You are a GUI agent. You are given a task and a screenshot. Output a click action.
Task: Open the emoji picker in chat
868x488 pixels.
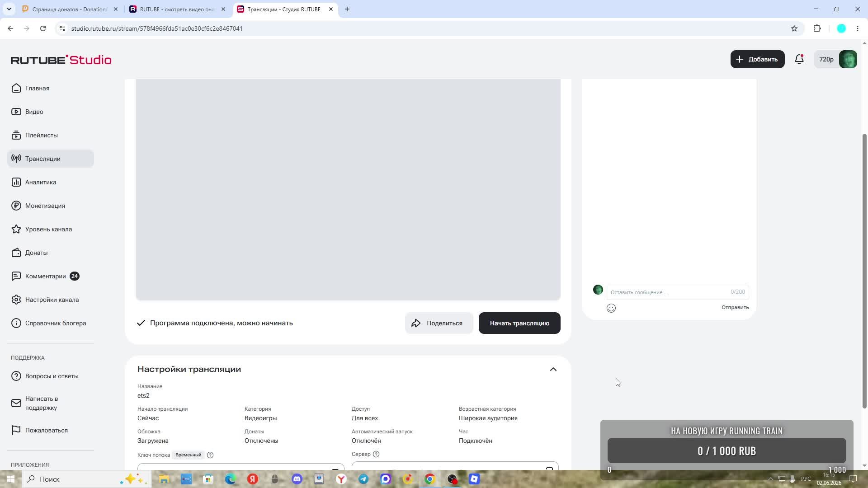tap(611, 308)
